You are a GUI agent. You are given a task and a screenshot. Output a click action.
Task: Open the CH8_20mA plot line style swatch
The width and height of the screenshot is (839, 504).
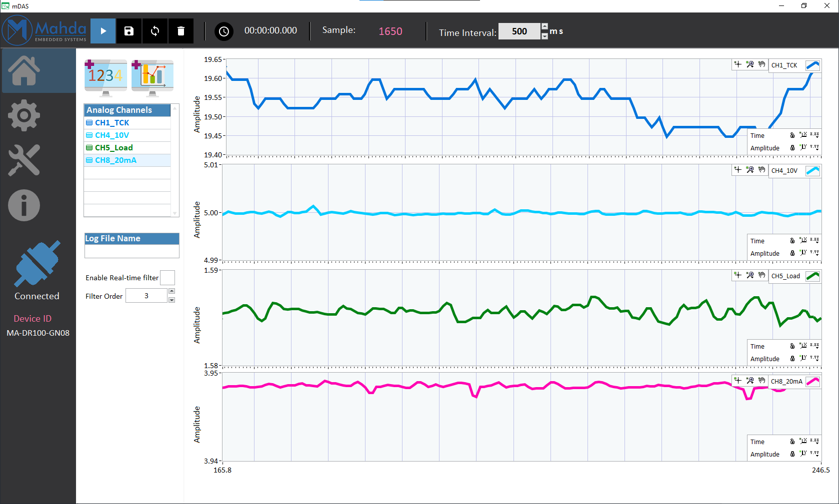812,382
